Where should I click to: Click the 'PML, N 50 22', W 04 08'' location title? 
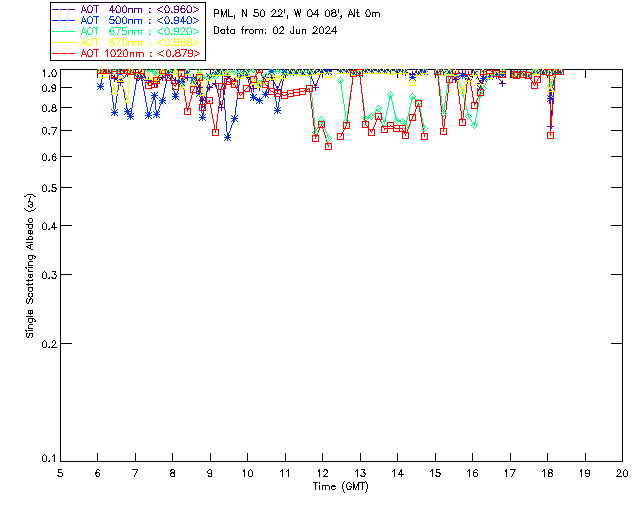[x=278, y=13]
